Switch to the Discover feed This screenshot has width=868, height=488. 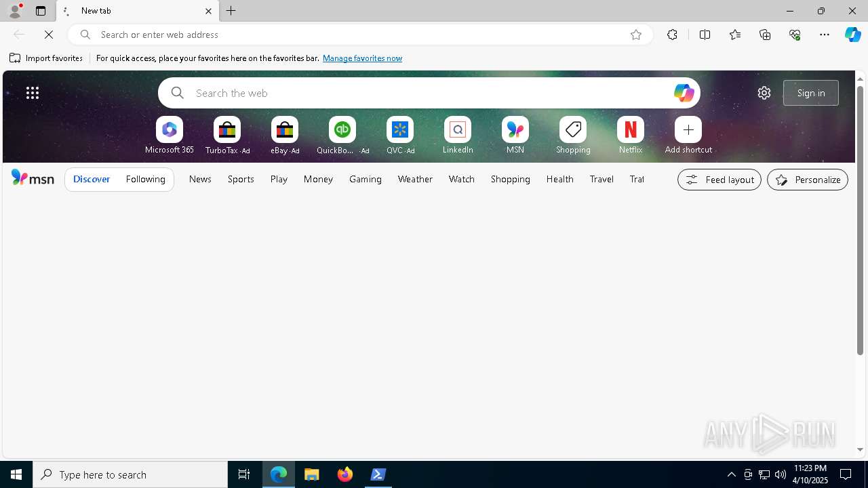click(x=92, y=179)
